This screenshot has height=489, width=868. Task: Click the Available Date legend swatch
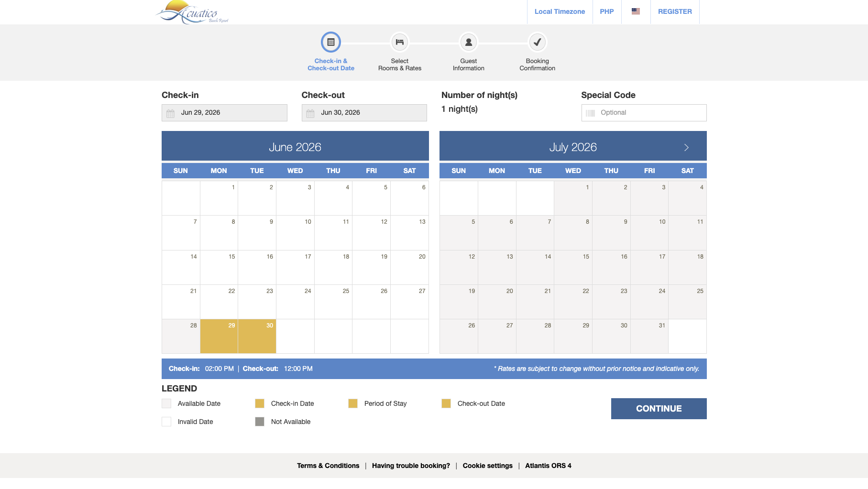point(166,403)
